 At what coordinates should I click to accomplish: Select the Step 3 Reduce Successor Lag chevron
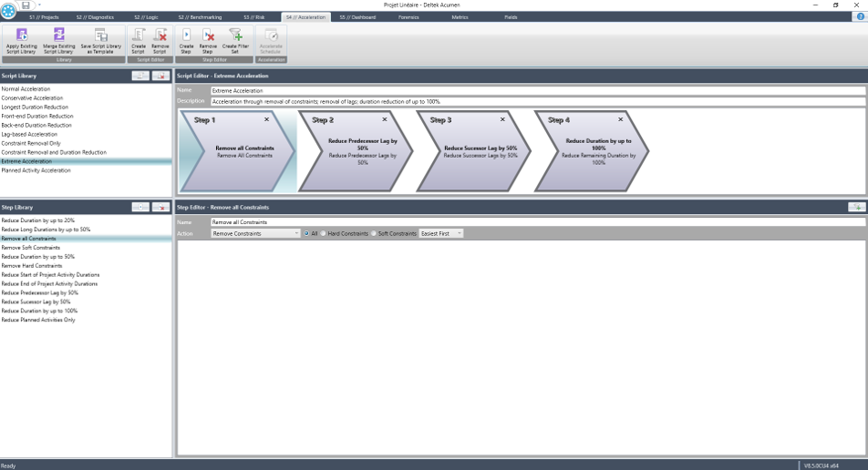(x=474, y=151)
